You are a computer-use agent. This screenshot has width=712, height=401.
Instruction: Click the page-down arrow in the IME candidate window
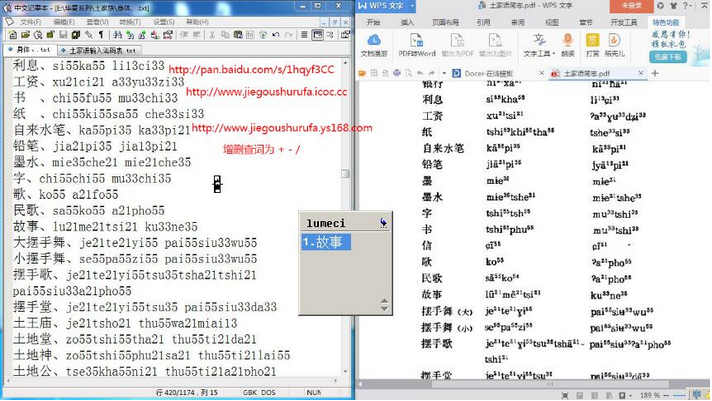click(x=384, y=309)
